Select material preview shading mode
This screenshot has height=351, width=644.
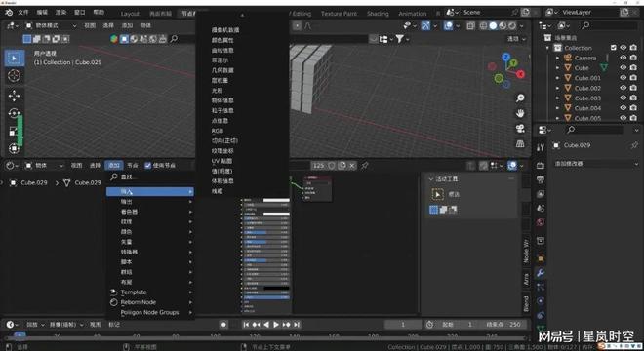tap(503, 26)
